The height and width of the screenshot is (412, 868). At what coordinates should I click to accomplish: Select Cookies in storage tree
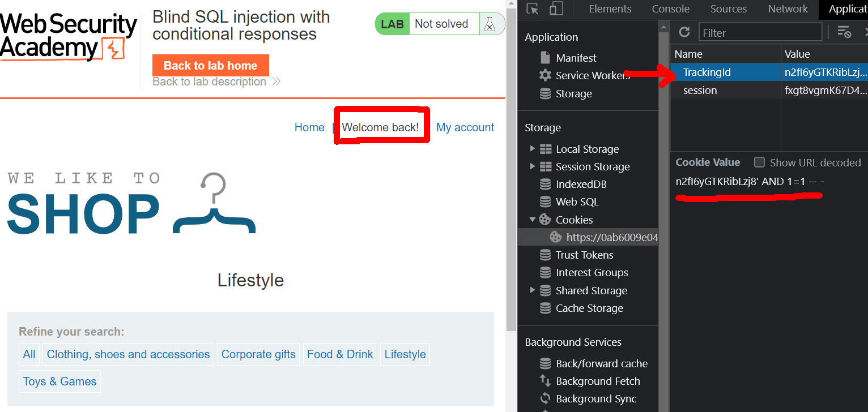point(574,220)
